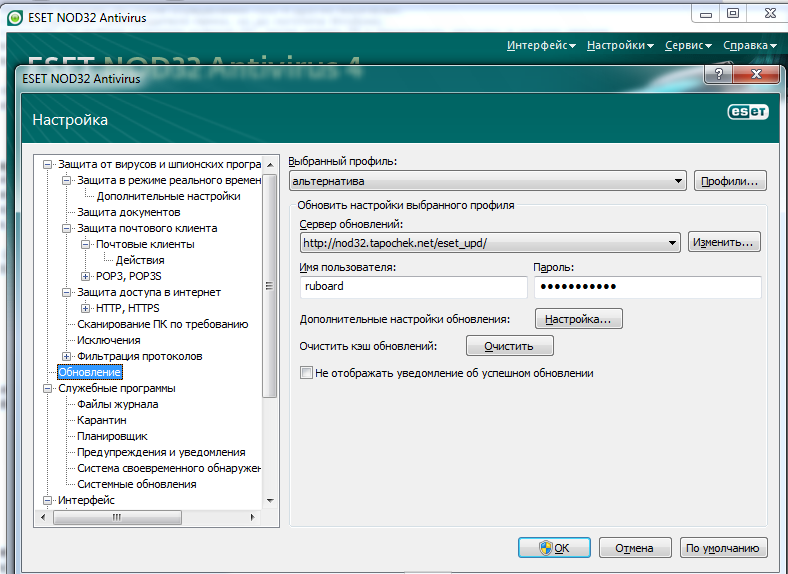This screenshot has height=574, width=788.
Task: Open the 'Интерфейс' menu
Action: pyautogui.click(x=541, y=45)
